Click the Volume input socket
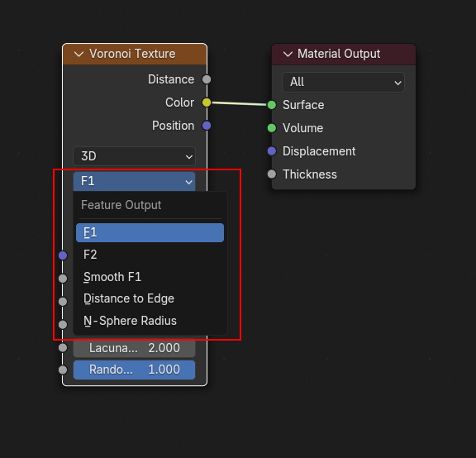The image size is (476, 458). 272,128
